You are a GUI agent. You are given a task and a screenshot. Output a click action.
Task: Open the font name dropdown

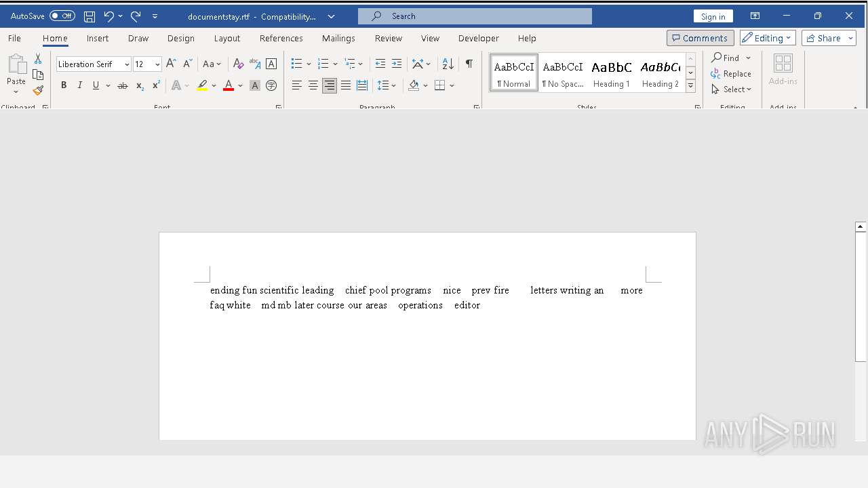click(x=127, y=64)
